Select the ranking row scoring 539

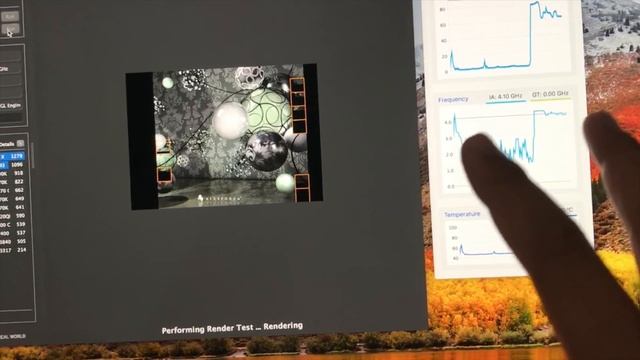pos(13,224)
